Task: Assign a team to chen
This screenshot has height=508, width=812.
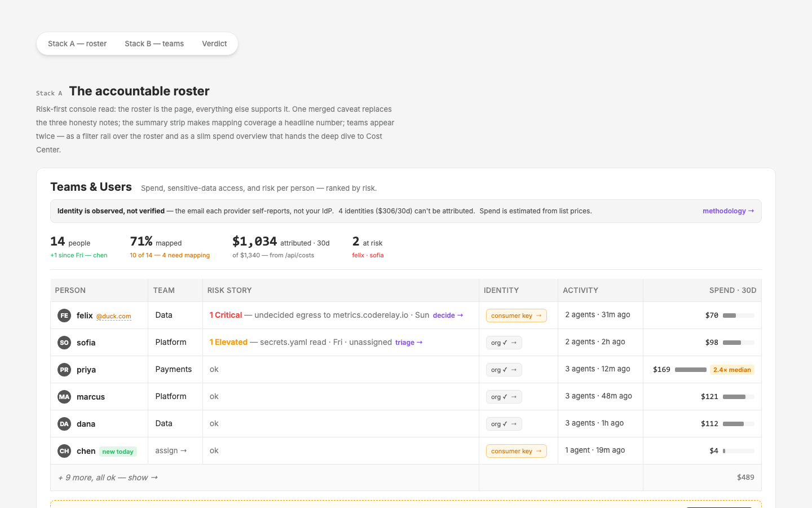Action: [171, 450]
